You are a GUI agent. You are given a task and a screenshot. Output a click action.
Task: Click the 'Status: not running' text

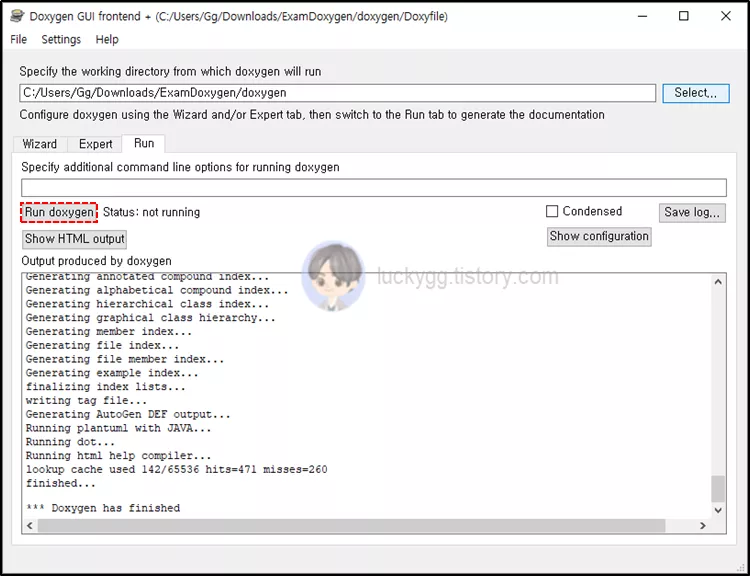(x=152, y=212)
